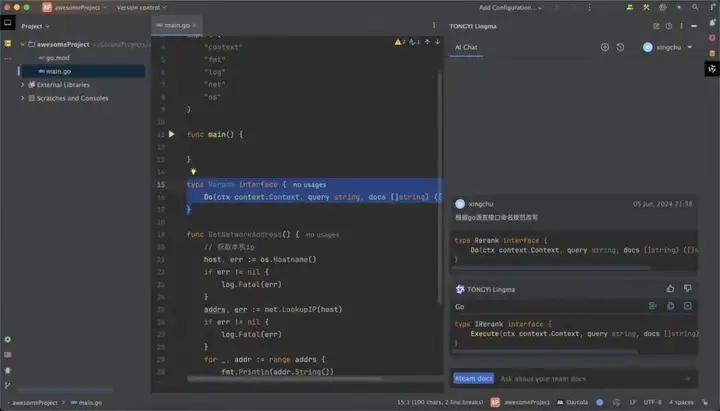Viewport: 720px width, 411px height.
Task: Start a new chat with plus icon
Action: click(605, 47)
